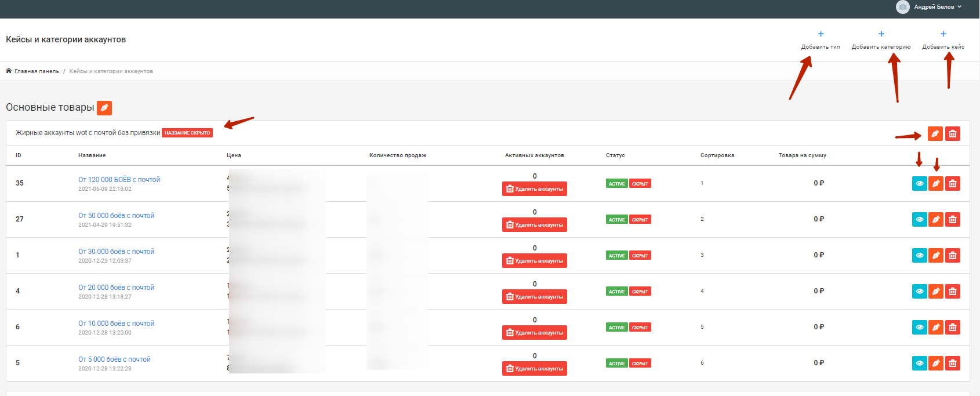Edit the Жирные аккаунты wot category
The width and height of the screenshot is (980, 396).
[935, 134]
